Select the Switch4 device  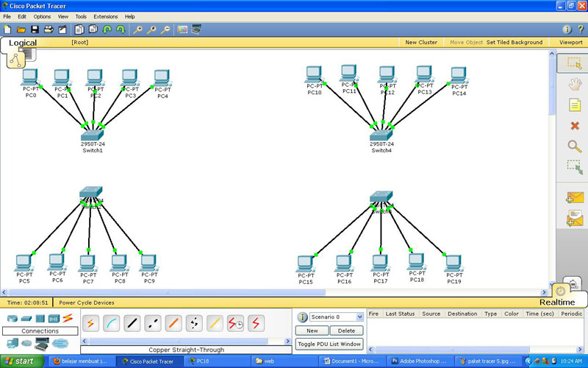pos(381,135)
